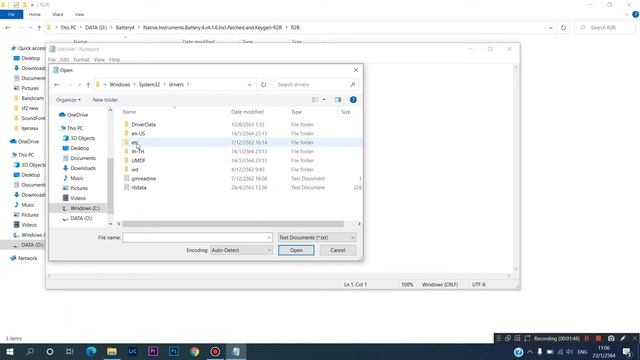Open Photoshop from the taskbar

[173, 351]
